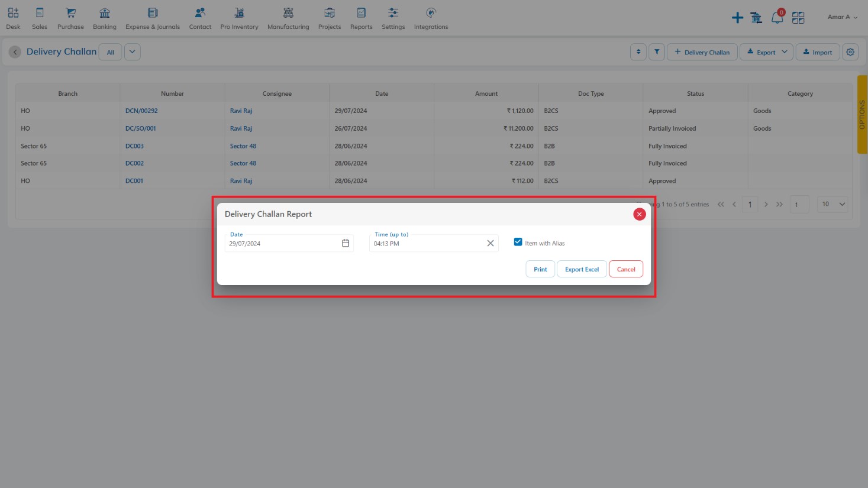Open Expense & Journals module
The width and height of the screenshot is (868, 488).
click(153, 18)
